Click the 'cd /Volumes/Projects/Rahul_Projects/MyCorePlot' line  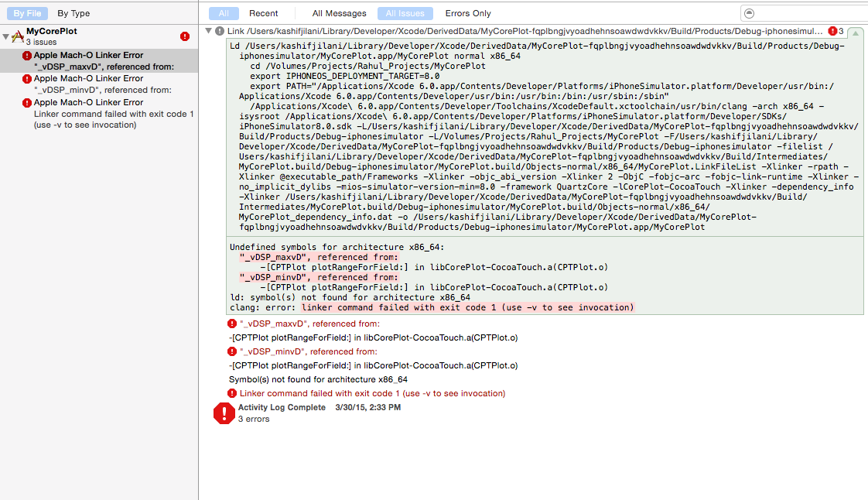tap(367, 66)
